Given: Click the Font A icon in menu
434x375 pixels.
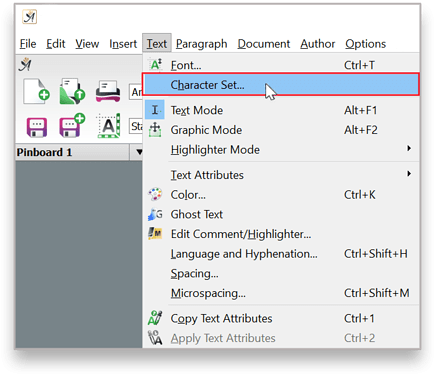Looking at the screenshot, I should [155, 65].
